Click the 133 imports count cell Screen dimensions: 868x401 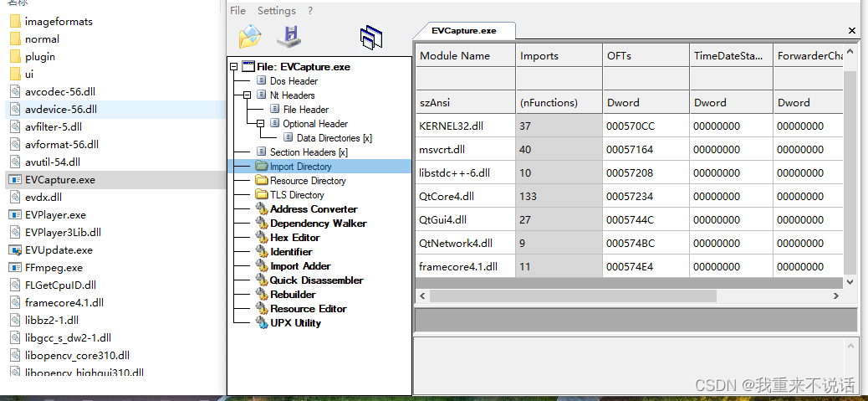(559, 196)
